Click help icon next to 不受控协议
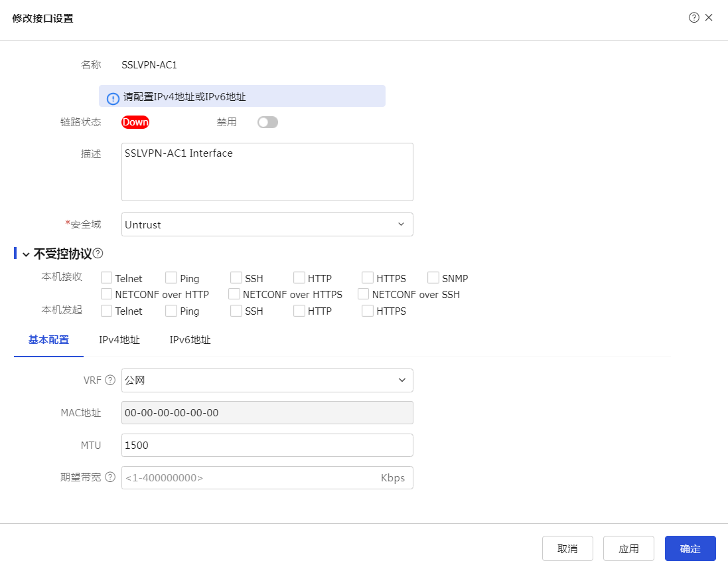This screenshot has width=728, height=571. (98, 253)
